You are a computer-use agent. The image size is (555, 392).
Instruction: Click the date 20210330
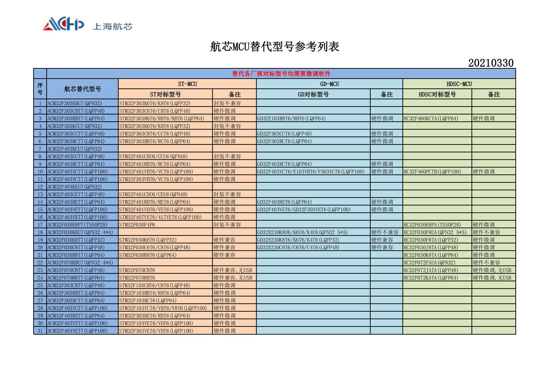click(491, 63)
